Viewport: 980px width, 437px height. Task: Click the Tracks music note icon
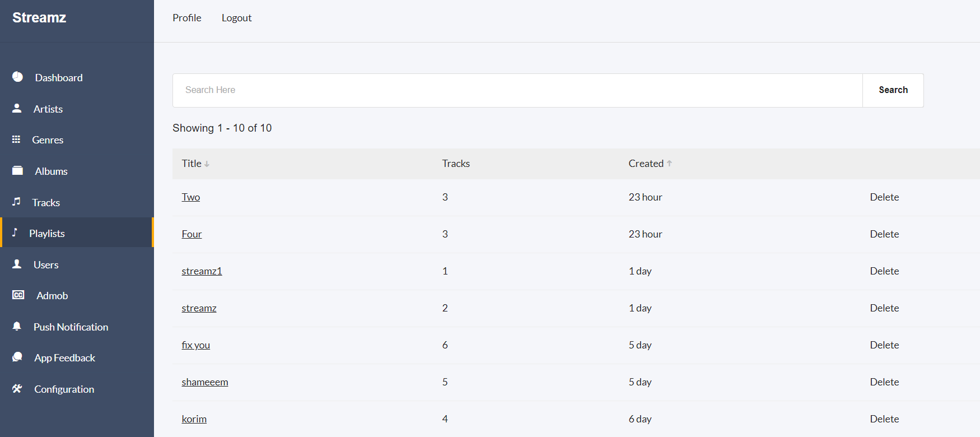(16, 202)
